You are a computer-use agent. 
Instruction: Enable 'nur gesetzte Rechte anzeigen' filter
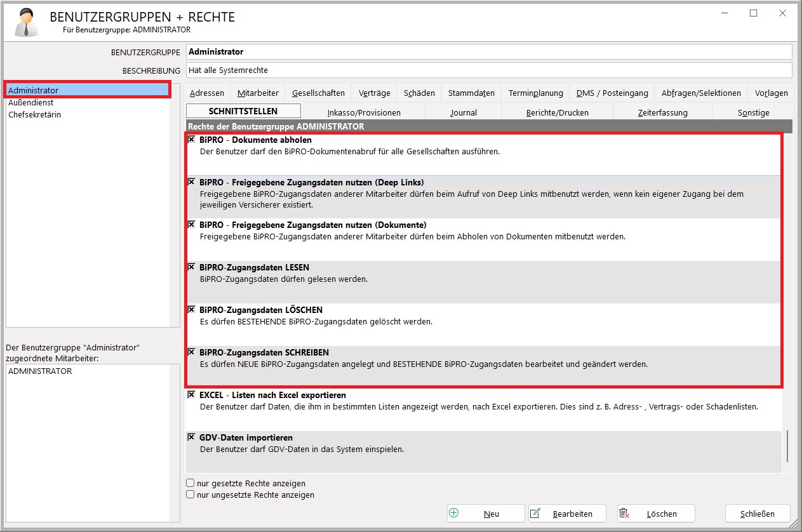[x=190, y=483]
